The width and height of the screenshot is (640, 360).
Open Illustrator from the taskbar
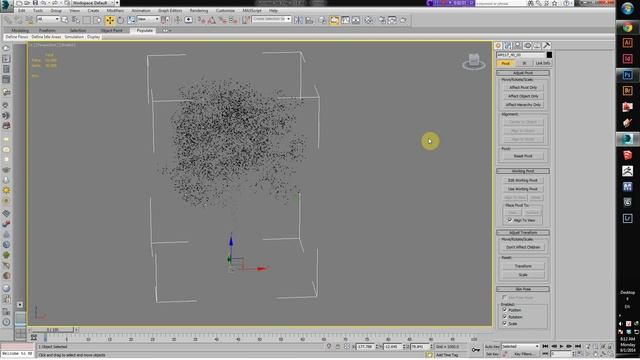coord(627,43)
